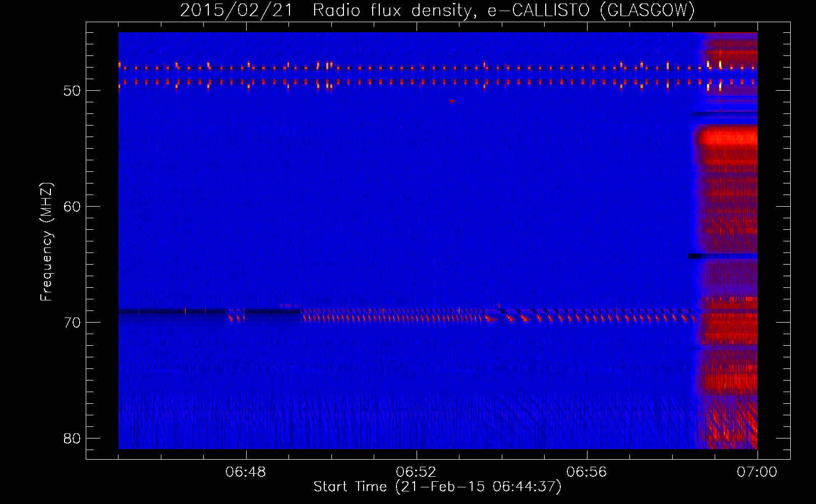Click the 06:52 time tick label

[416, 472]
